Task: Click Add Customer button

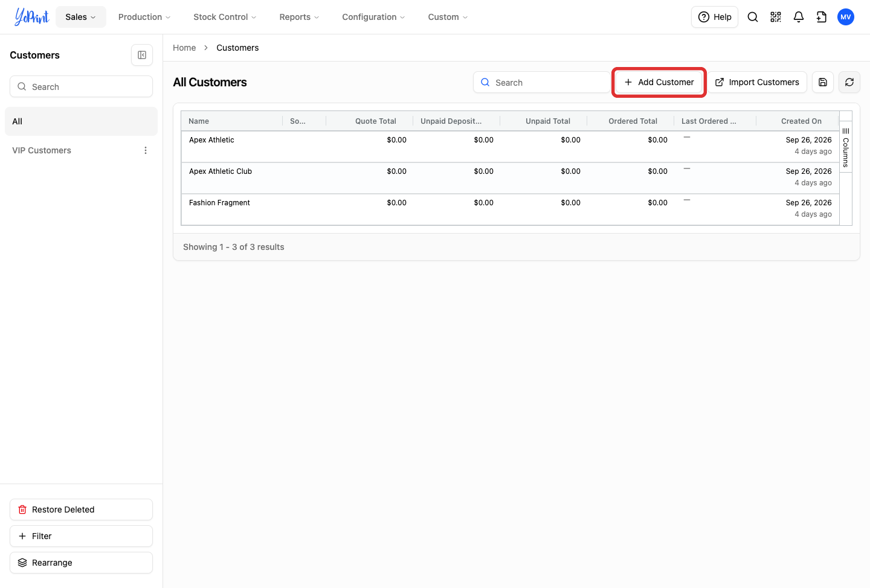Action: pos(659,82)
